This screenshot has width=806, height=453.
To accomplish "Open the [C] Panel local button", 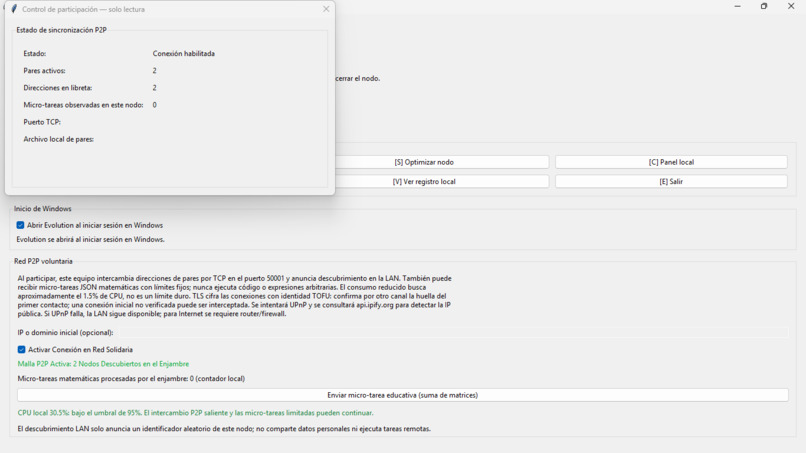I will 671,162.
